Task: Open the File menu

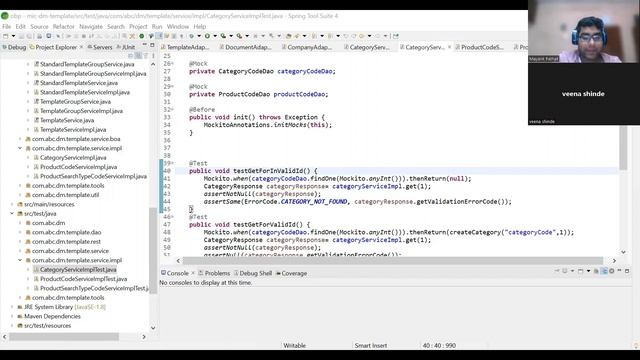Action: pyautogui.click(x=7, y=27)
